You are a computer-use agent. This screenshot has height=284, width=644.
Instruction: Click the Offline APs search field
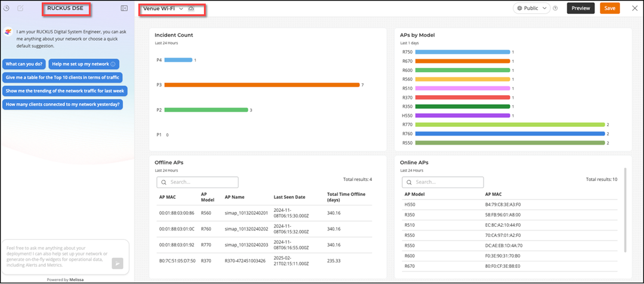197,182
